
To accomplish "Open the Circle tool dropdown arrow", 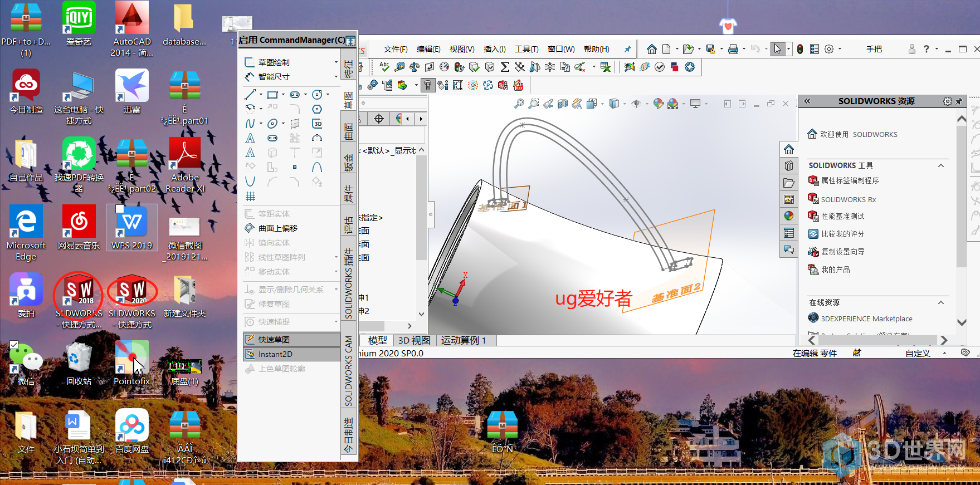I will click(x=328, y=95).
